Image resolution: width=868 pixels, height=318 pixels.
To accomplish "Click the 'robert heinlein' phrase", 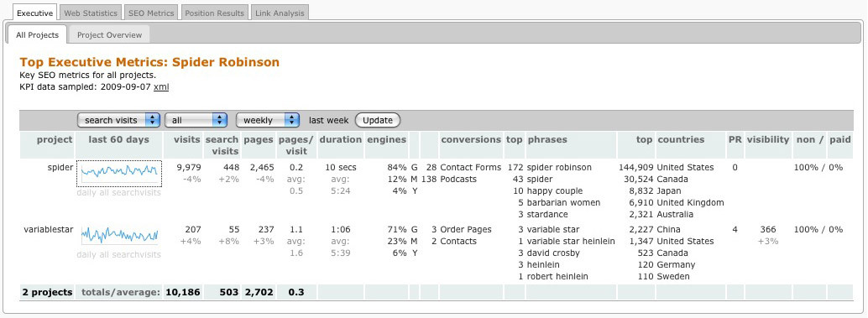I will click(557, 276).
